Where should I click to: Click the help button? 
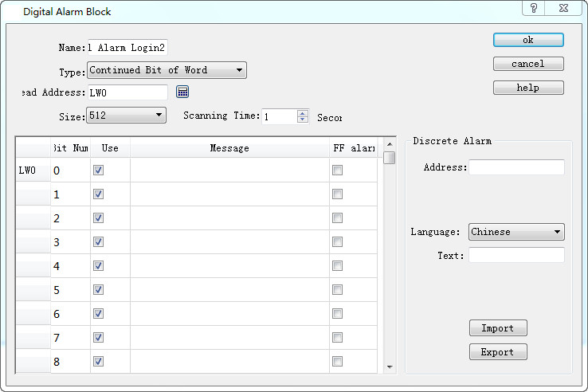click(x=528, y=88)
